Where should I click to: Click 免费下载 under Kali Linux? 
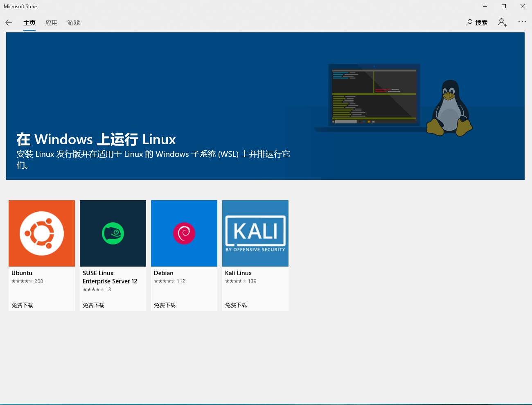(236, 305)
